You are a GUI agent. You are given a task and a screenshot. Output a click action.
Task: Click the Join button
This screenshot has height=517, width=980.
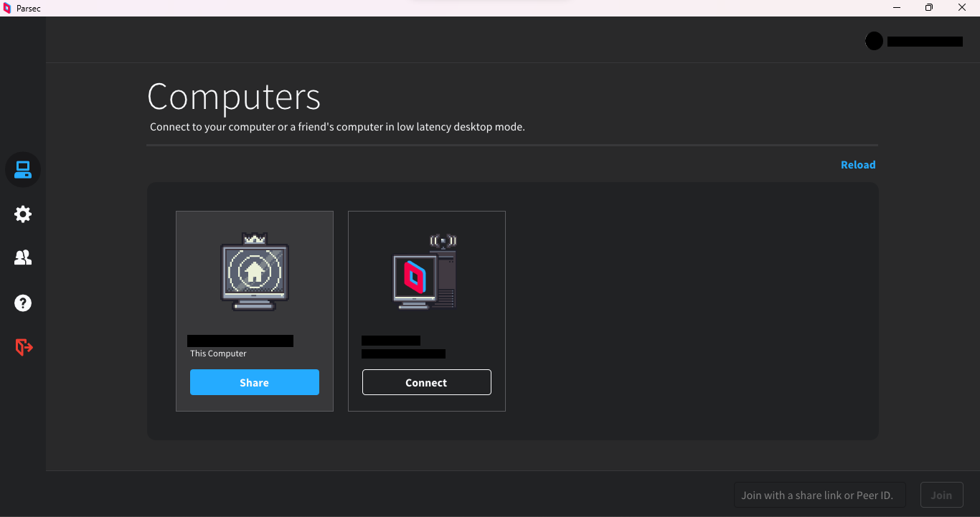point(941,495)
